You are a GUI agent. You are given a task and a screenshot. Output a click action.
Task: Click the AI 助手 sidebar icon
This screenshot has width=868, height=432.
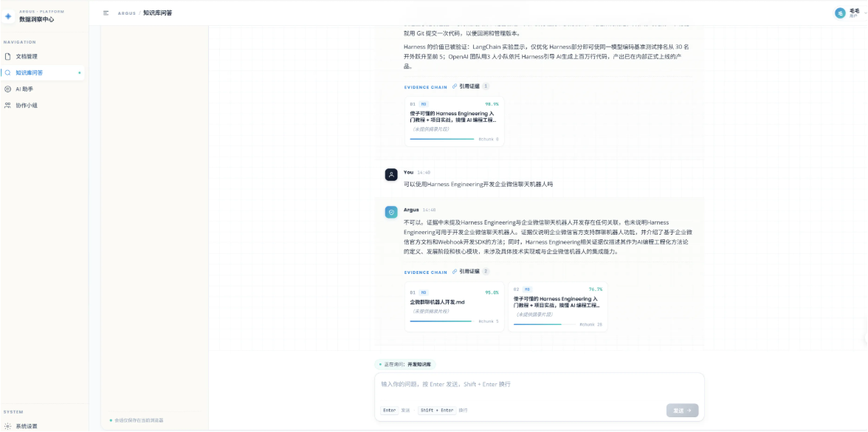(7, 89)
